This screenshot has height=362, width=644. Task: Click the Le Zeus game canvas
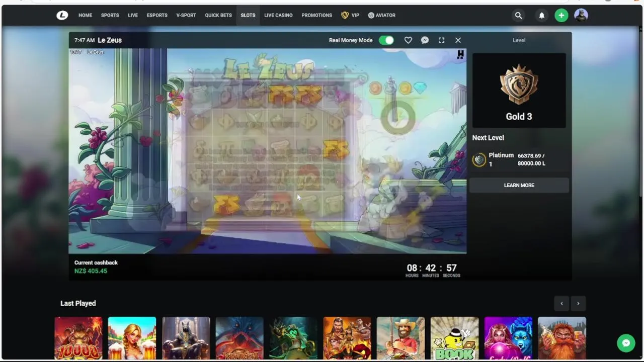coord(268,151)
